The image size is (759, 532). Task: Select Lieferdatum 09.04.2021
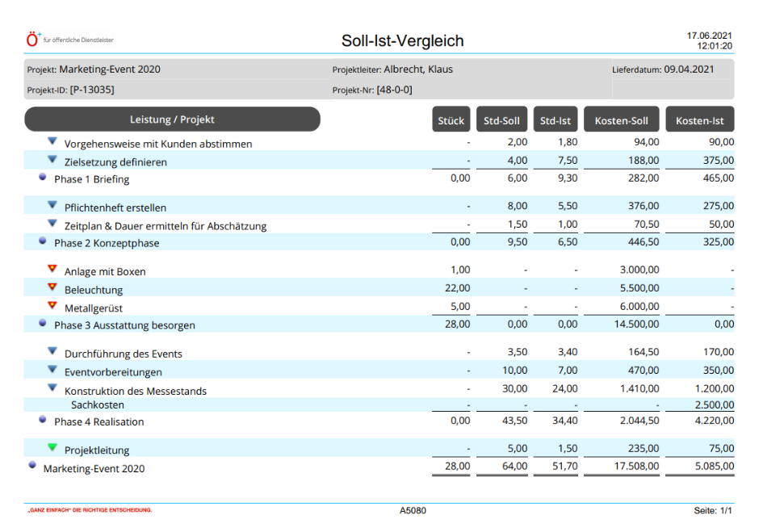[689, 69]
